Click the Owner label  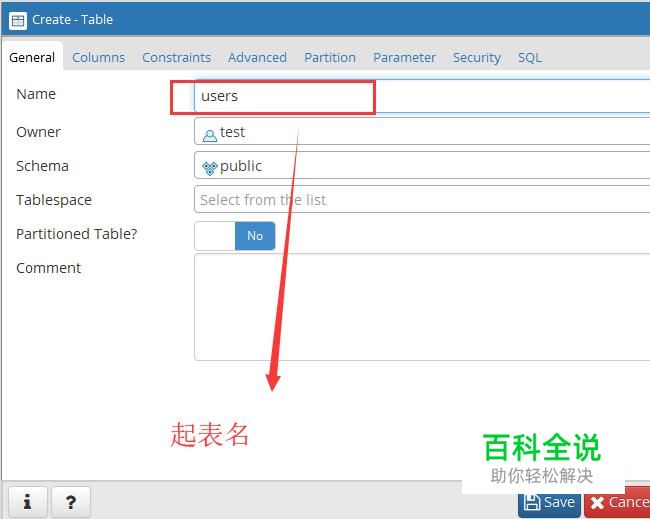tap(38, 132)
